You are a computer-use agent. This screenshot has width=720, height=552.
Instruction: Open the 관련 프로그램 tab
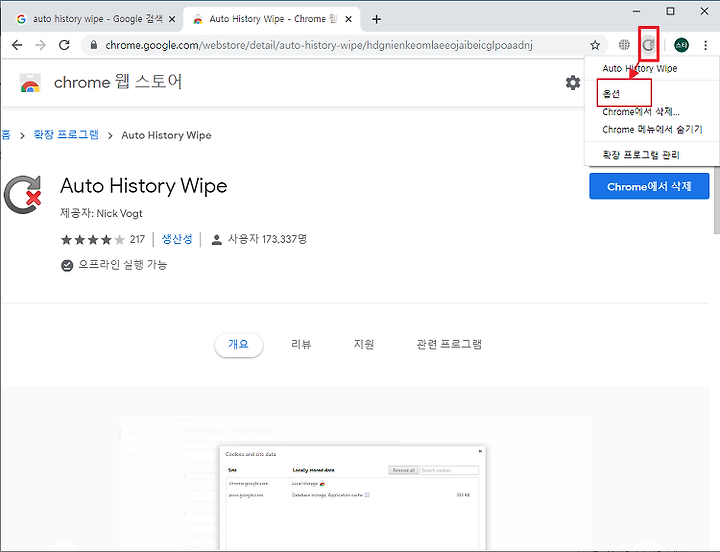pos(449,344)
